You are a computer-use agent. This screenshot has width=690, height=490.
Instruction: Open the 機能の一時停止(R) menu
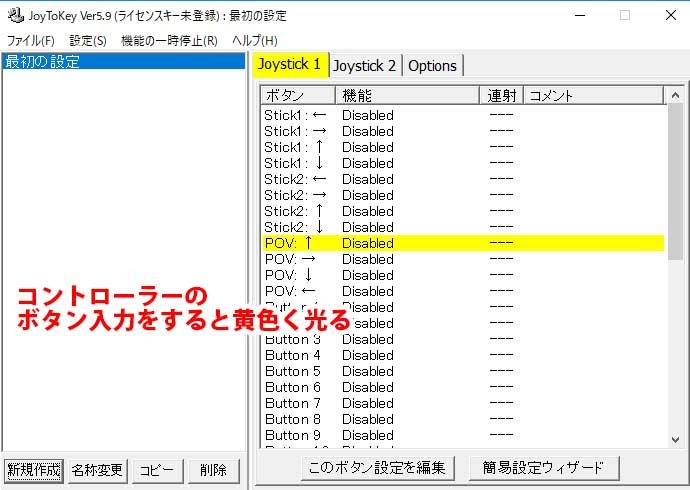(169, 41)
